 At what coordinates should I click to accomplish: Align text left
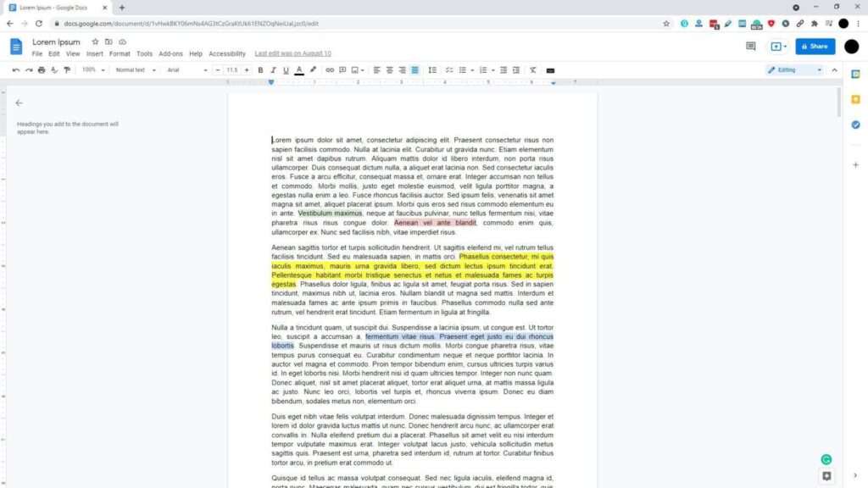coord(376,70)
